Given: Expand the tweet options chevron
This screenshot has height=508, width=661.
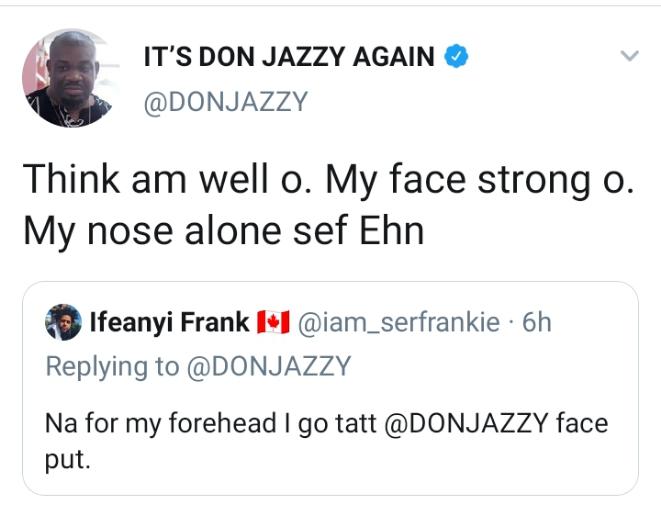Looking at the screenshot, I should tap(629, 57).
